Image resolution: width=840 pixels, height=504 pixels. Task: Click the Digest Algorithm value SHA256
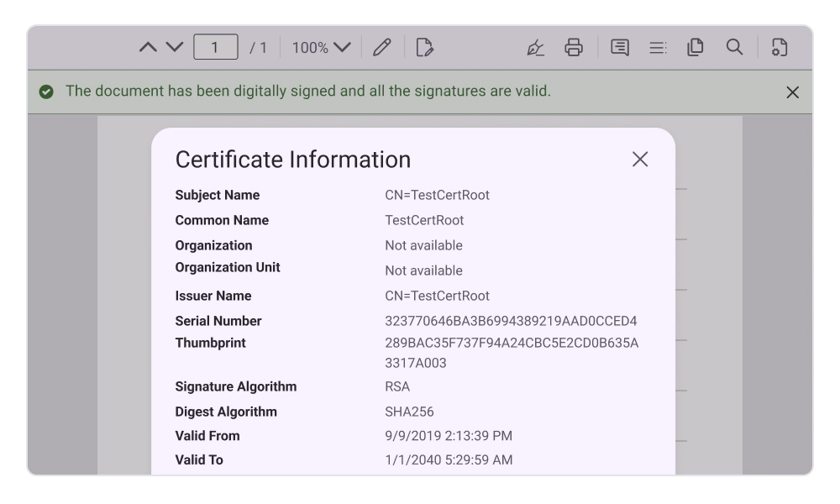409,412
